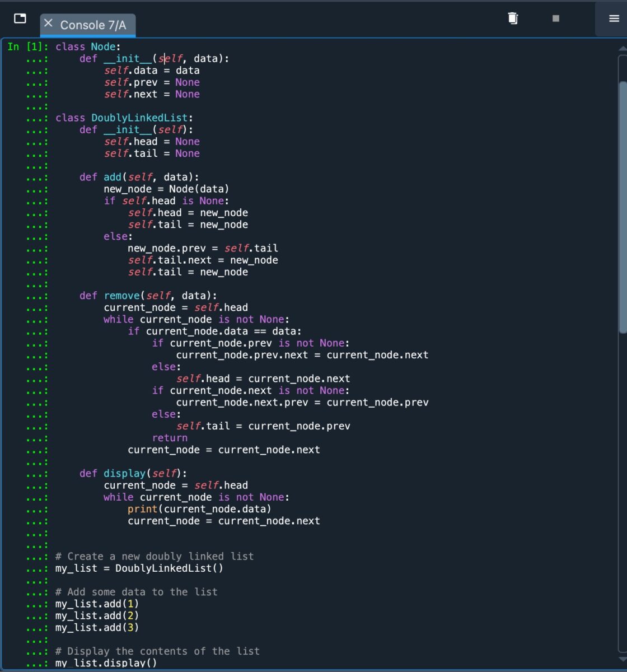Click the In [1] input prompt

27,47
